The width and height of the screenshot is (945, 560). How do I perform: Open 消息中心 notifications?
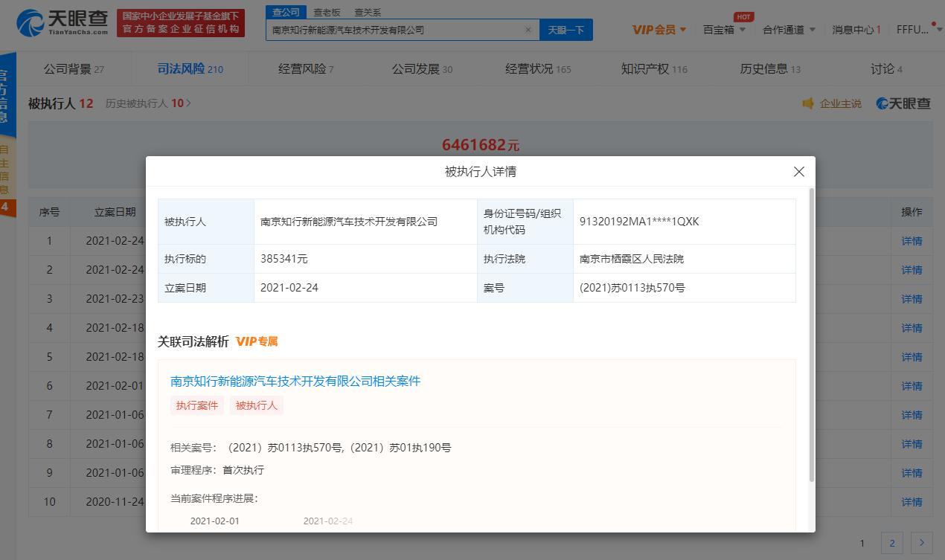pyautogui.click(x=856, y=30)
